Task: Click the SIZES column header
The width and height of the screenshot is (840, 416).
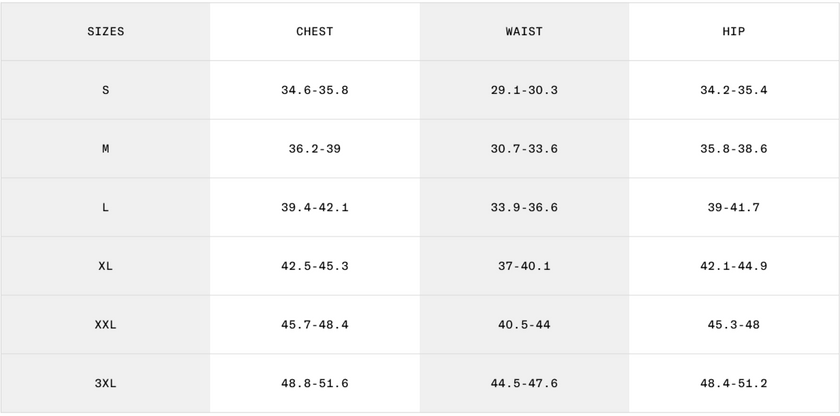Action: [x=106, y=32]
